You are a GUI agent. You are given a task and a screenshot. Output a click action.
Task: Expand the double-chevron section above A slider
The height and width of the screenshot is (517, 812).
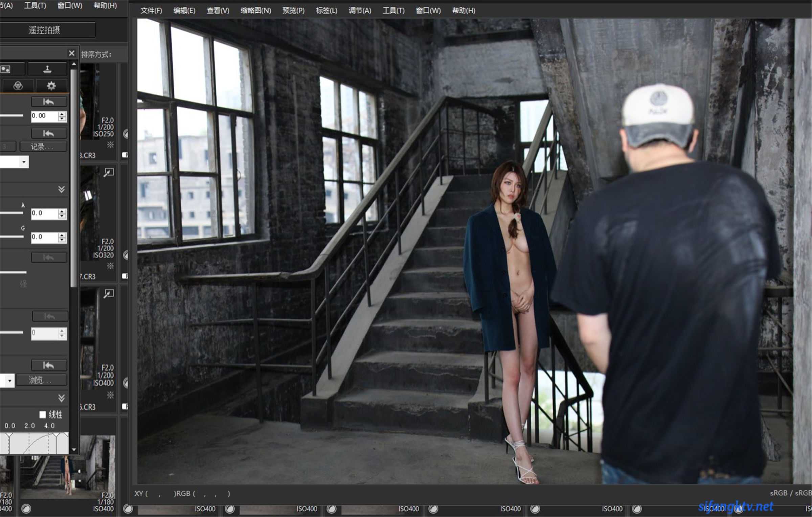tap(61, 189)
